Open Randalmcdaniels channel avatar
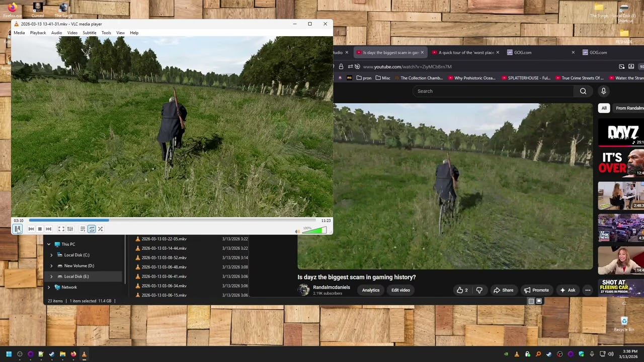 tap(304, 290)
